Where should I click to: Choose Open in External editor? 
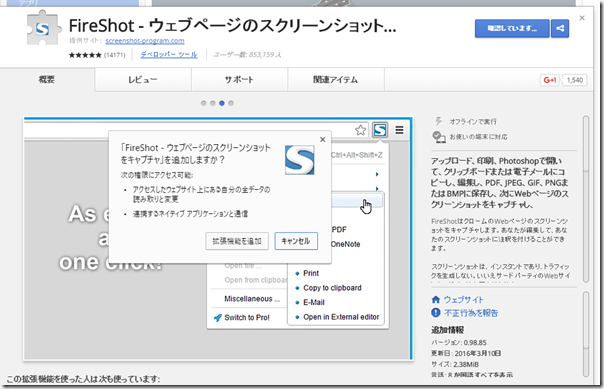tap(341, 317)
